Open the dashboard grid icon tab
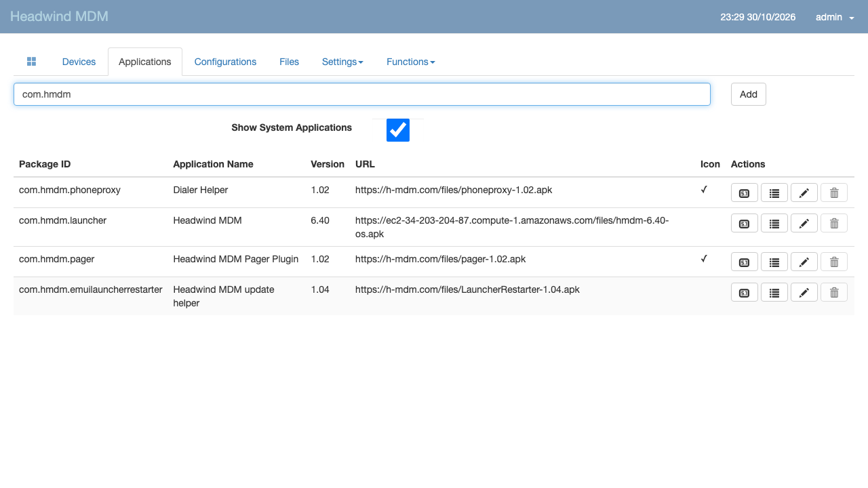 click(31, 62)
